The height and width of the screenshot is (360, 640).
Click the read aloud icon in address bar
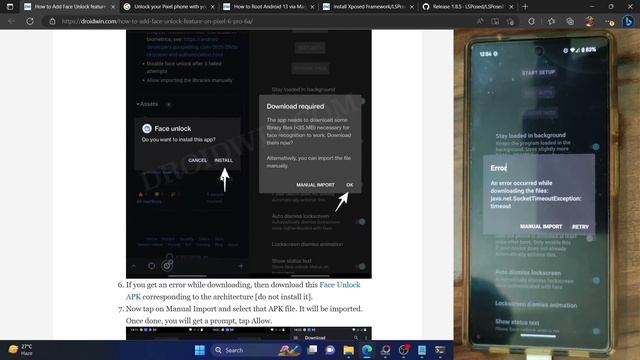[480, 21]
